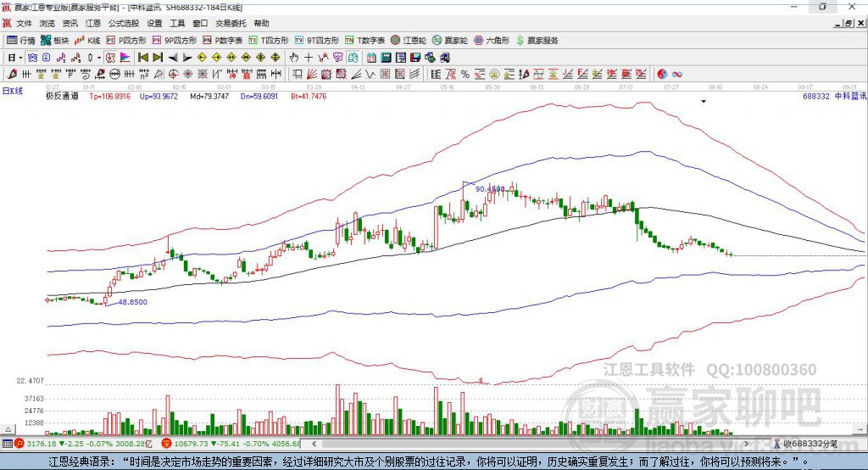Select the Gann fan red lines icon

point(312,74)
